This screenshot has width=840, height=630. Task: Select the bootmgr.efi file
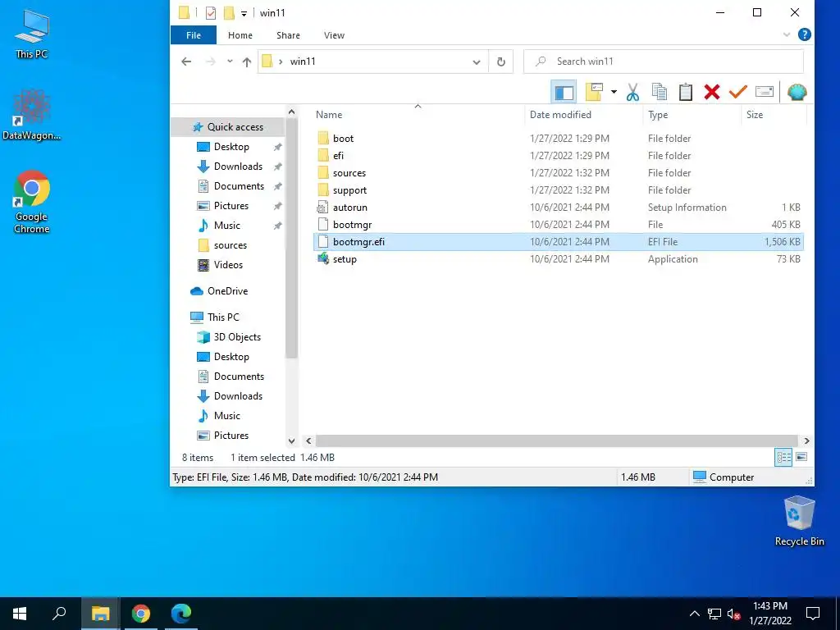pos(558,242)
